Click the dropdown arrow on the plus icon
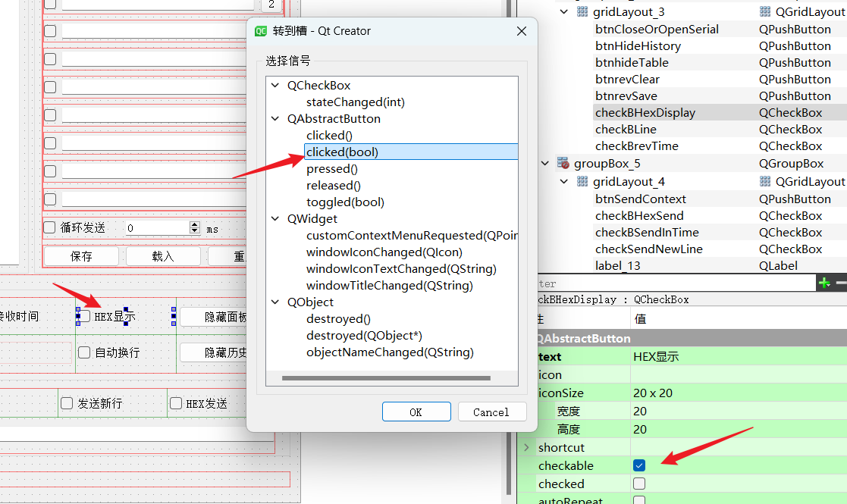 [x=830, y=287]
